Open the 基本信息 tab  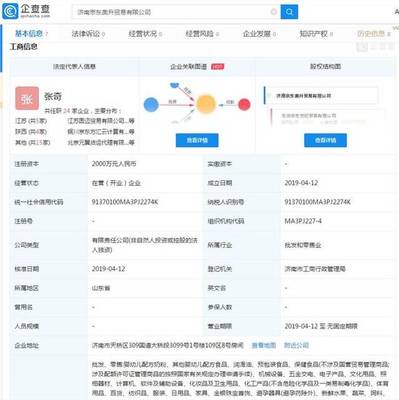pos(31,33)
